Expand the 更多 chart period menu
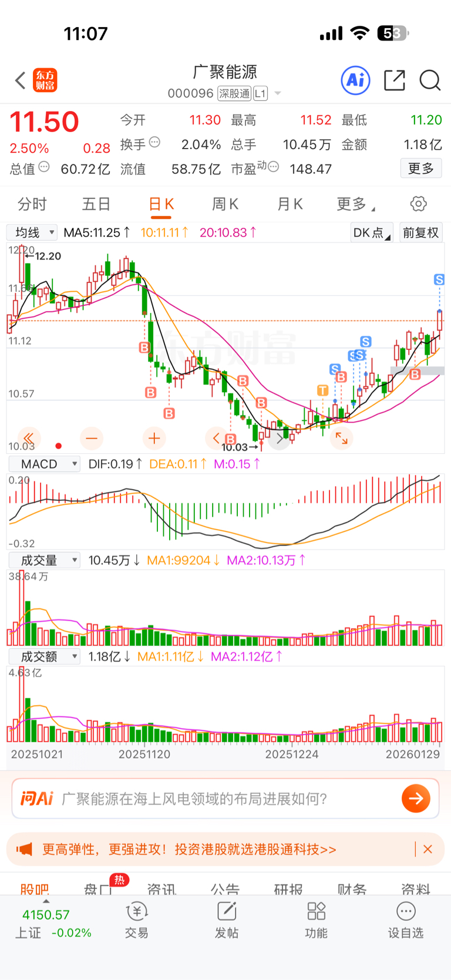Viewport: 451px width, 980px height. coord(356,204)
